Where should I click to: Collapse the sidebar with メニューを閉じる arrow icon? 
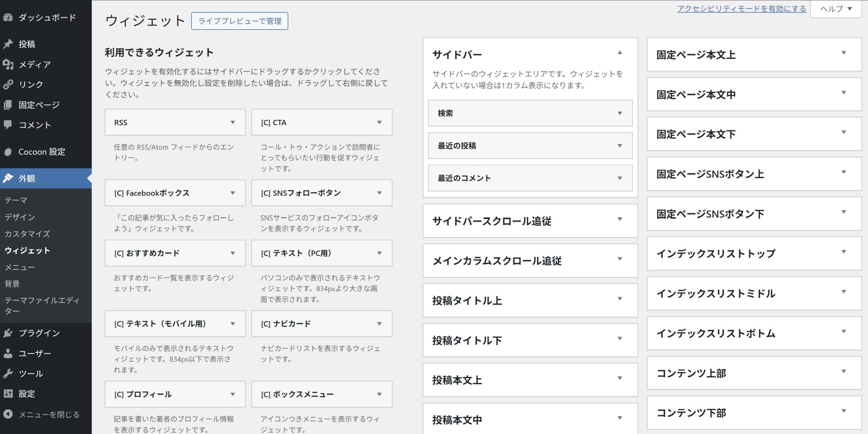[x=8, y=414]
